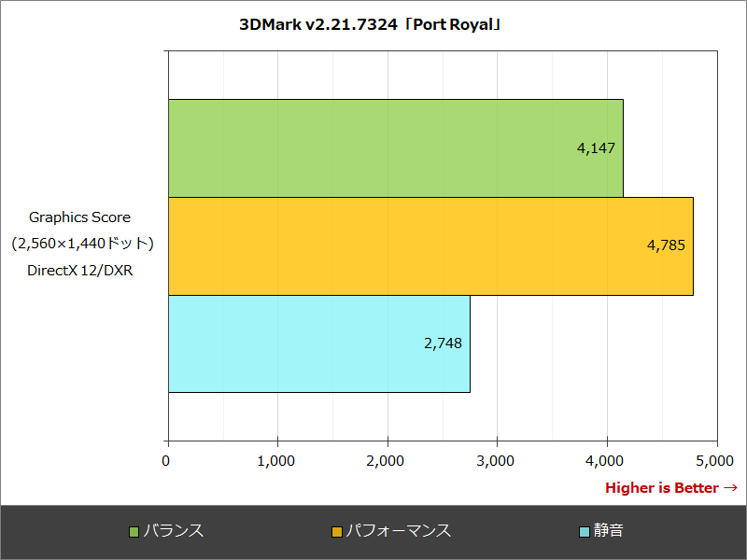
Task: Select the cyan silent-mode score bar
Action: [317, 342]
